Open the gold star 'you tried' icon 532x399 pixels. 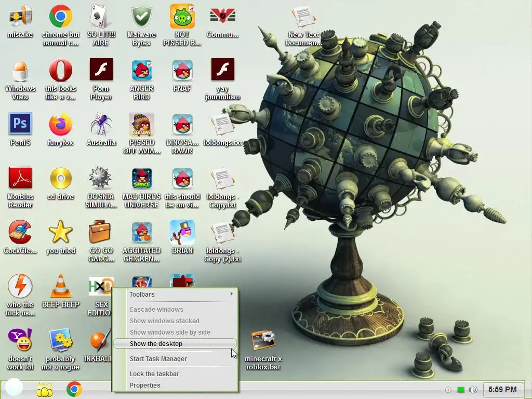[x=60, y=232]
